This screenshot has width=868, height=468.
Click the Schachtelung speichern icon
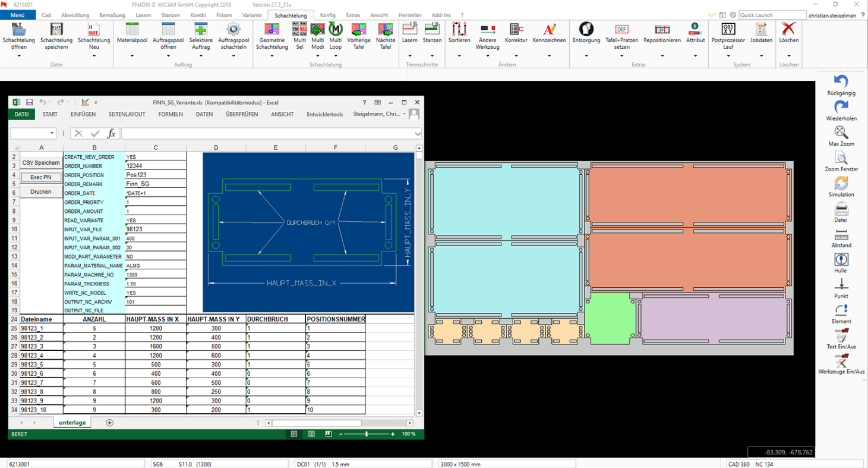coord(56,29)
